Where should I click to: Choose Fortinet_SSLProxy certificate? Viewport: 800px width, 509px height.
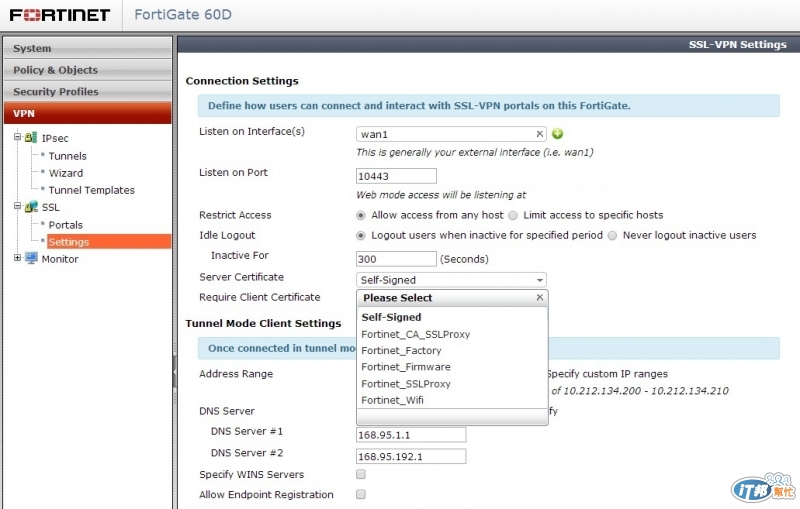coord(406,384)
